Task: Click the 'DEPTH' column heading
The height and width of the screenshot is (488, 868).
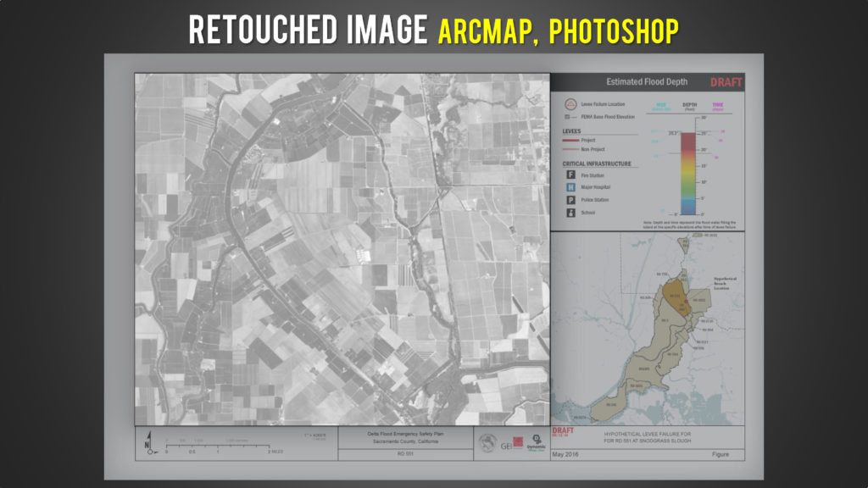Action: click(690, 104)
